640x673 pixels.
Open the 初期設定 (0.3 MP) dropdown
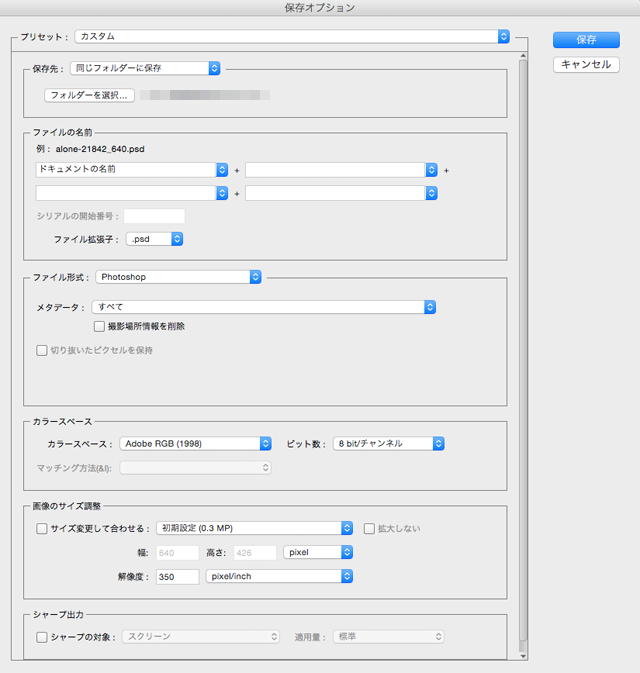(x=255, y=528)
